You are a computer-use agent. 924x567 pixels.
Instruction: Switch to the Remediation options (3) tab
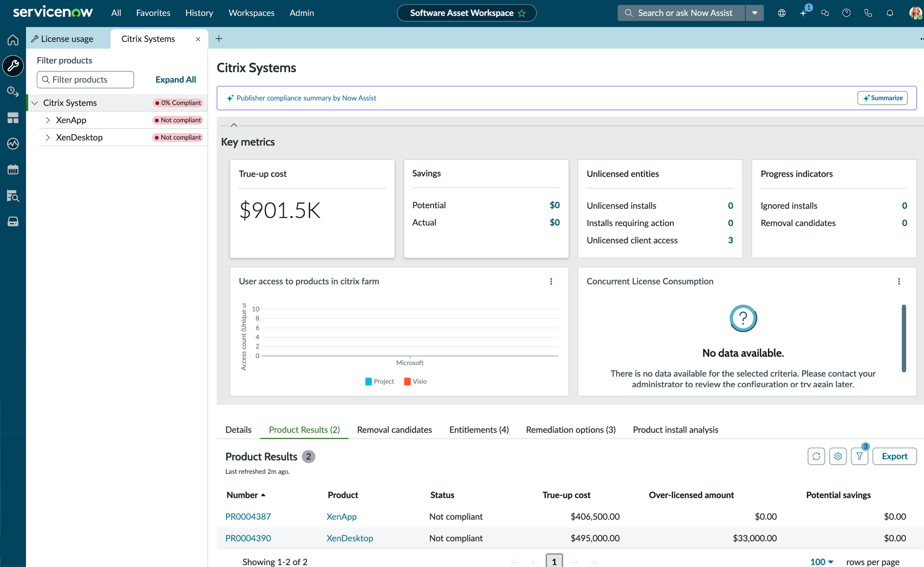click(571, 430)
